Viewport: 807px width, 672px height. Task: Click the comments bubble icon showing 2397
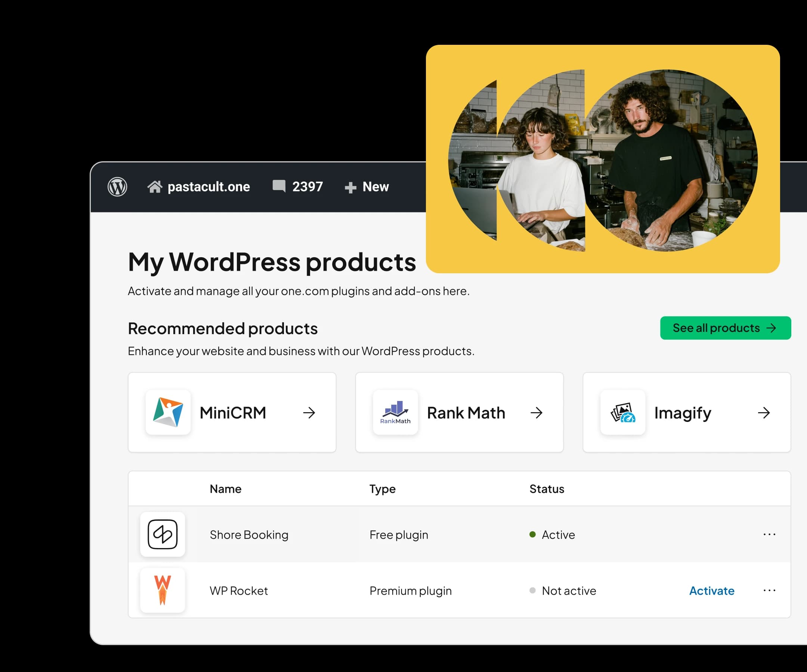[279, 186]
